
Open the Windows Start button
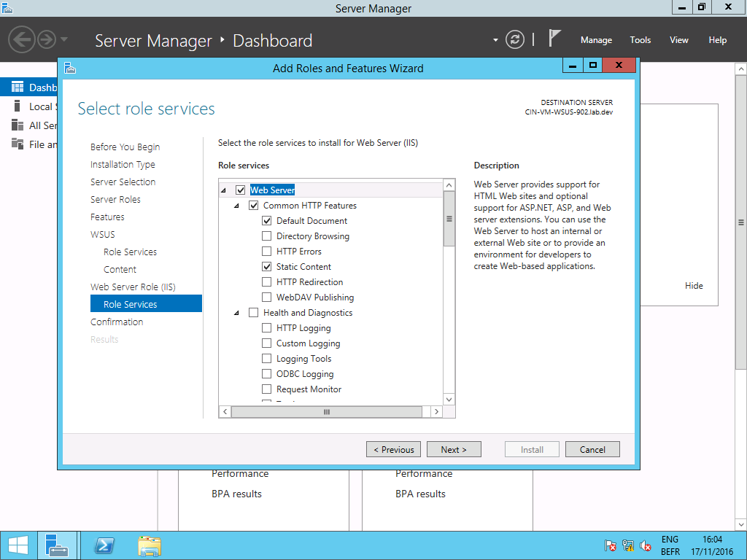tap(18, 545)
